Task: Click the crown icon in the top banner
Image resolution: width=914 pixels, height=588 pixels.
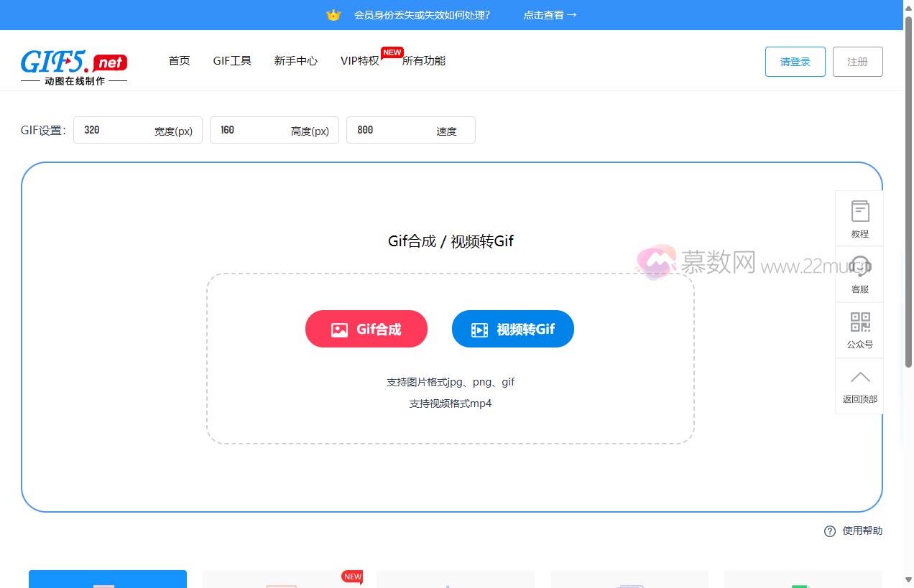Action: [x=333, y=14]
